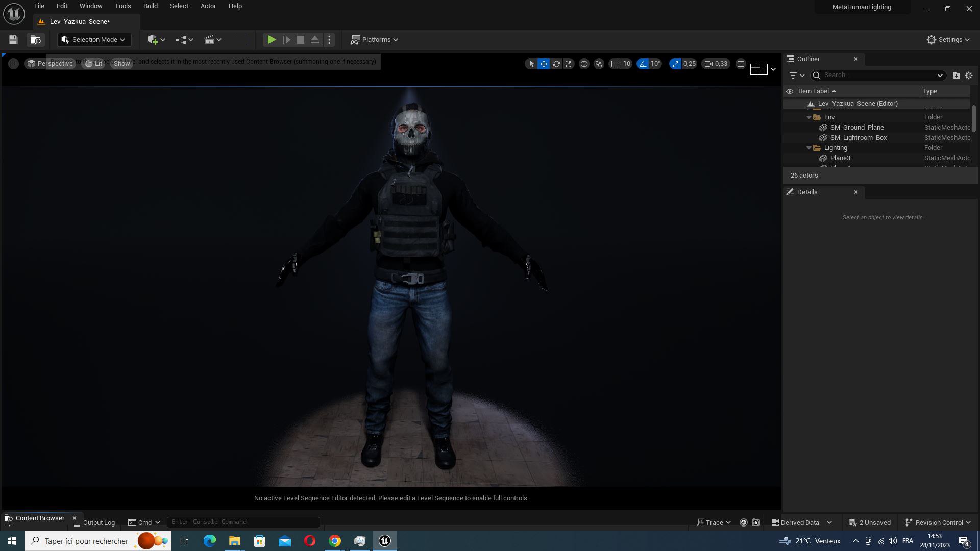Close the Outliner panel tab
This screenshot has height=551, width=980.
(x=856, y=59)
